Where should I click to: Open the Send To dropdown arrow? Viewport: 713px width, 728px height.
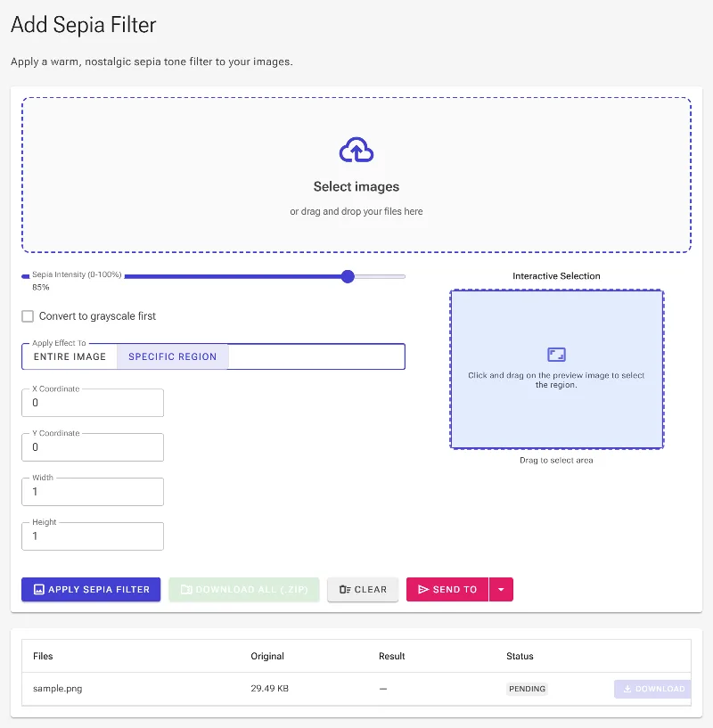[x=501, y=589]
